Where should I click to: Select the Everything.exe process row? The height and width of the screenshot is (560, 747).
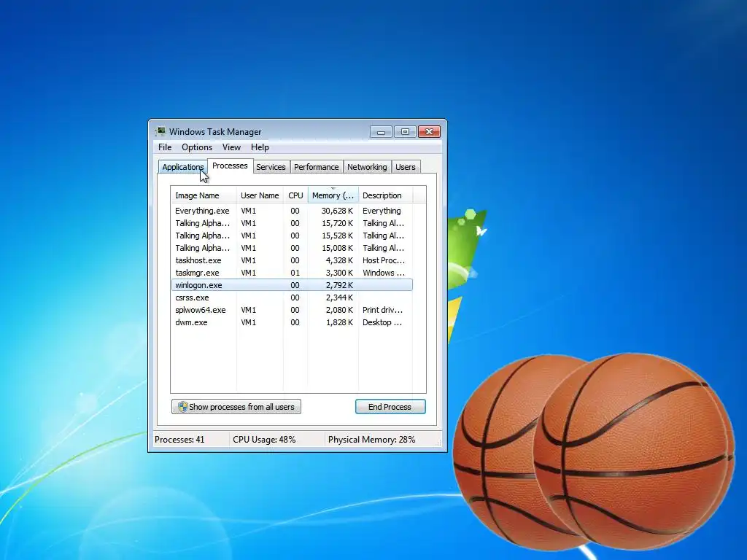coord(292,211)
